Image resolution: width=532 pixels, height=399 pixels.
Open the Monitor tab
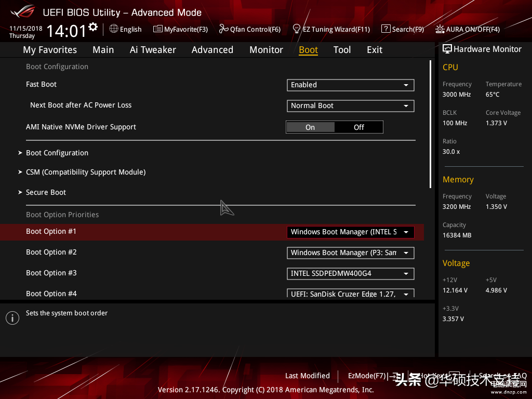point(267,50)
